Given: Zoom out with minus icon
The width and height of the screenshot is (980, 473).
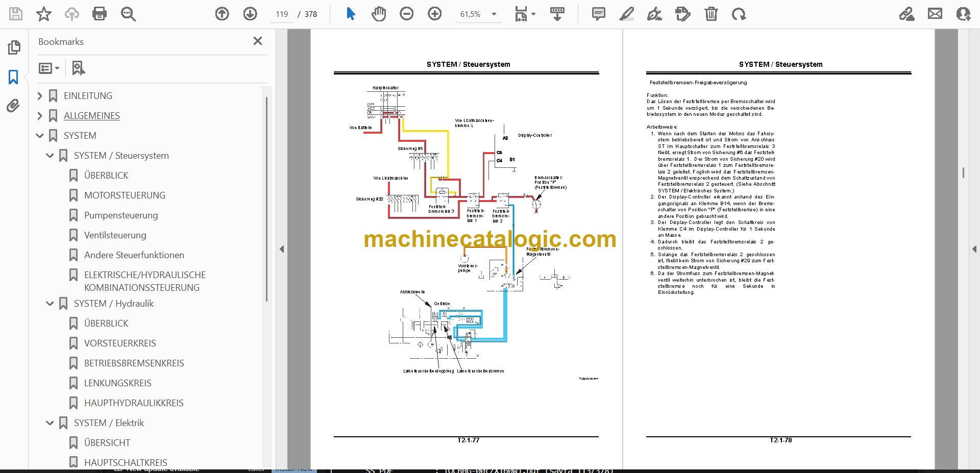Looking at the screenshot, I should pos(407,14).
